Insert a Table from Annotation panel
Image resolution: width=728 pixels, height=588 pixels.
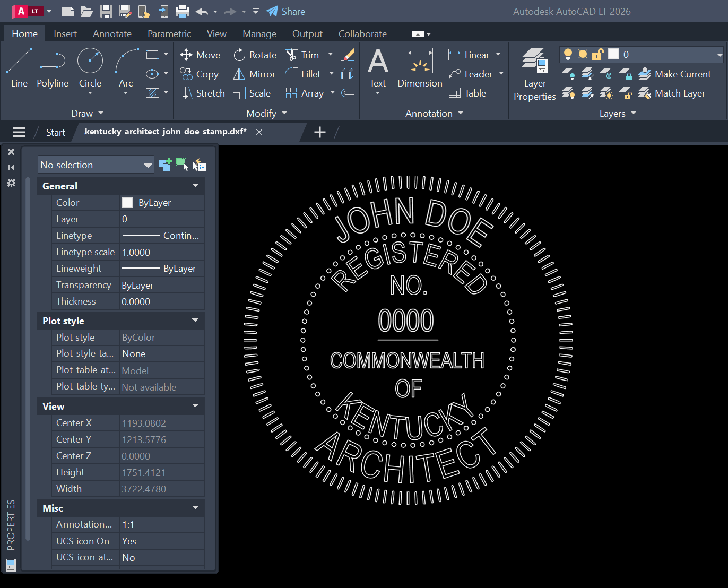pyautogui.click(x=467, y=93)
